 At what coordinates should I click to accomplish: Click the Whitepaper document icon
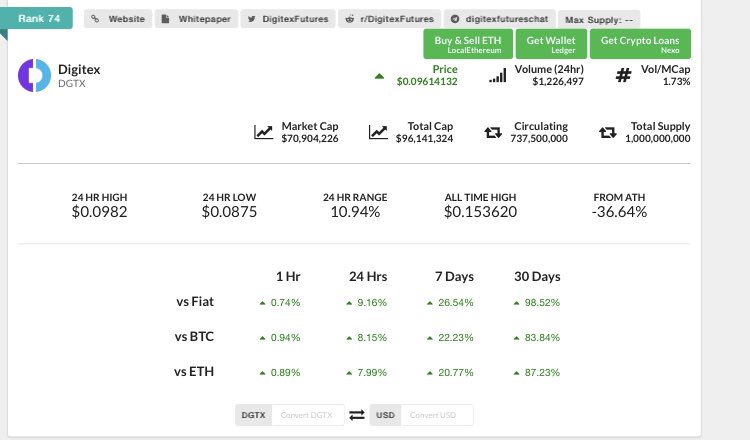165,19
